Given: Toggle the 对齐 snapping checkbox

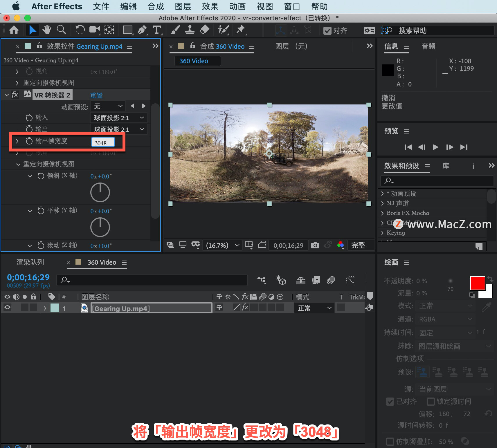Looking at the screenshot, I should point(327,31).
